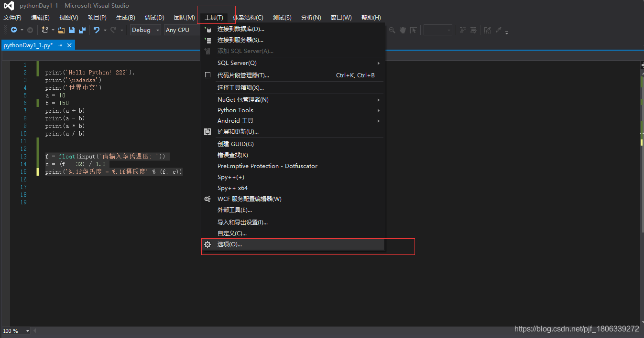Click the Open File folder icon
Image resolution: width=644 pixels, height=338 pixels.
pos(61,30)
